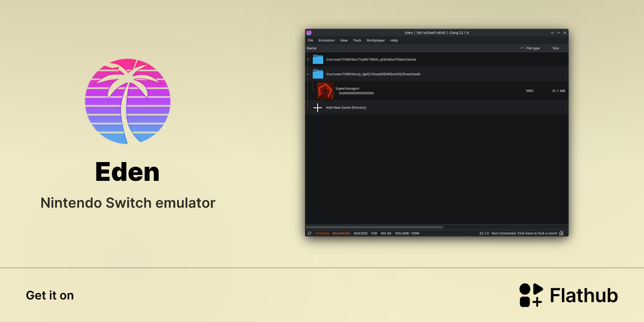The width and height of the screenshot is (644, 322).
Task: Click the Eden heading text
Action: [x=127, y=172]
